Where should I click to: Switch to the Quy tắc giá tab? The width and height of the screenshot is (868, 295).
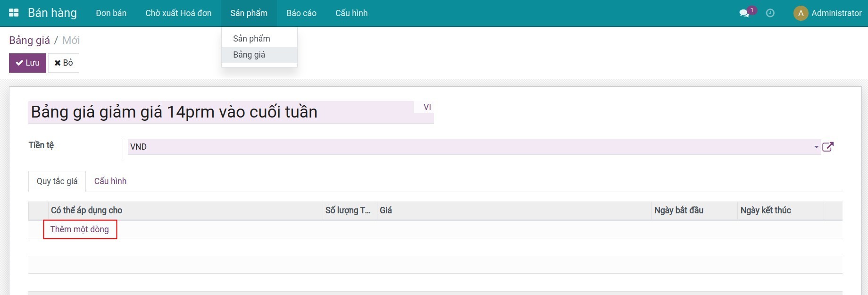[57, 181]
